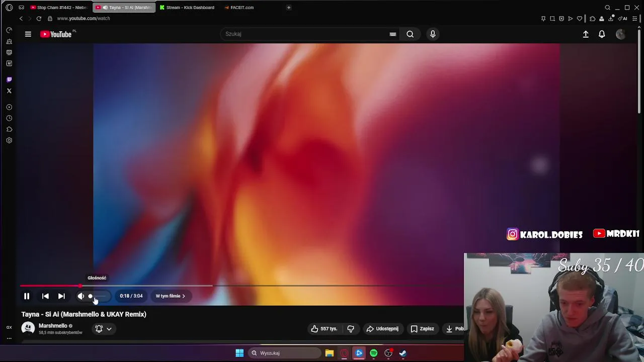Pause the video playback

coord(27,296)
